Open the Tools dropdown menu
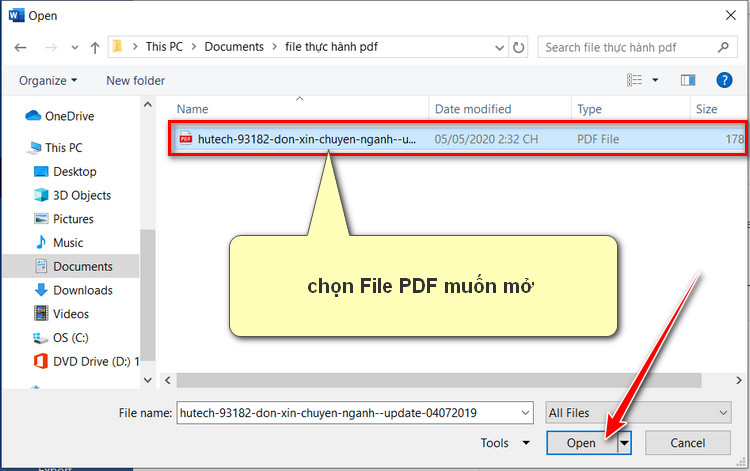This screenshot has height=471, width=750. (x=505, y=443)
